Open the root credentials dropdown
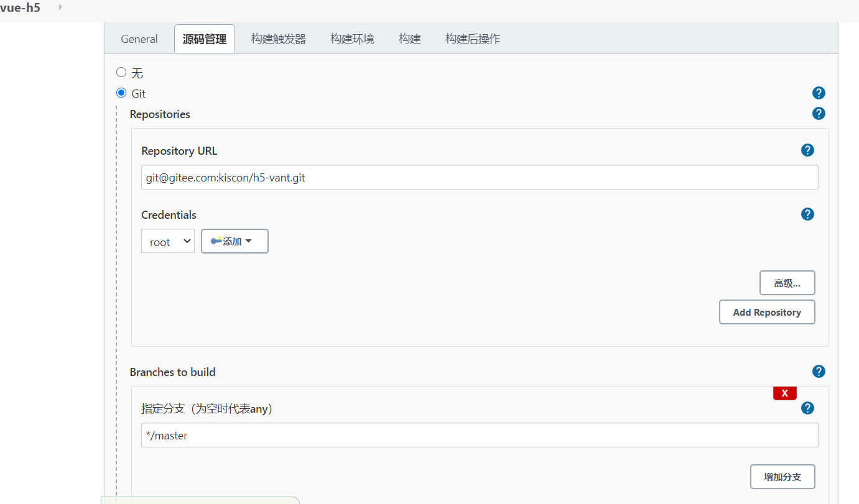Screen dimensions: 859x504 pyautogui.click(x=168, y=241)
